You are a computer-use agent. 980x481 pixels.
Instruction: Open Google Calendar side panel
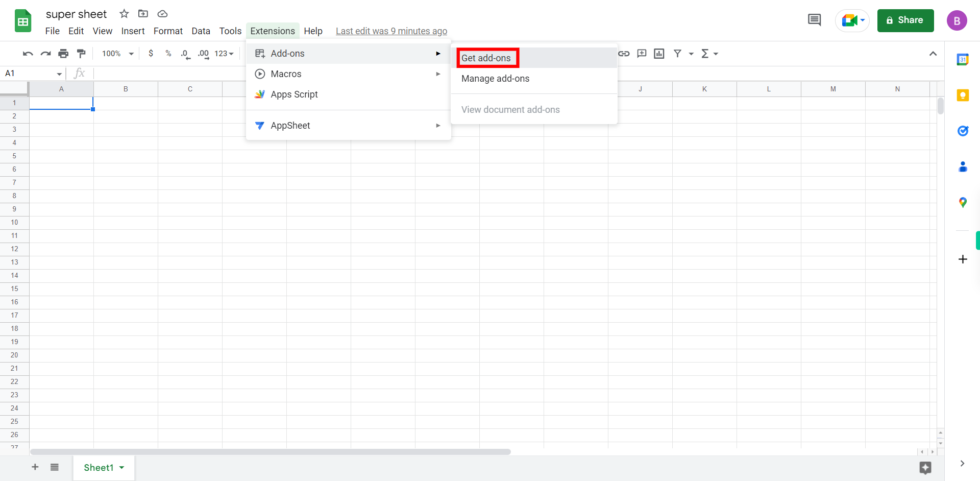click(x=963, y=60)
